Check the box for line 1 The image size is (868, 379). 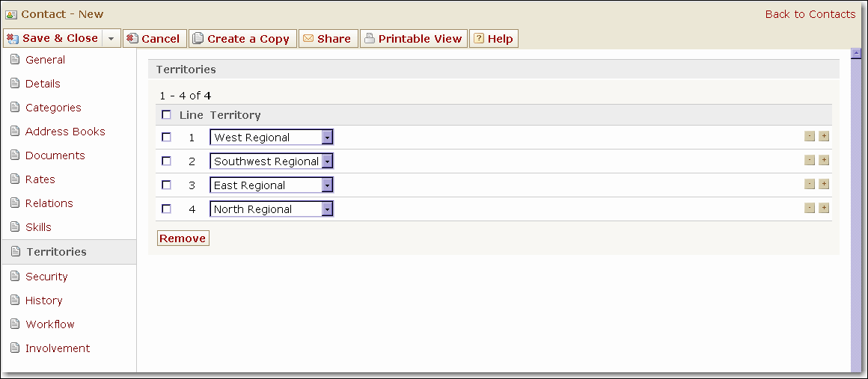point(166,137)
